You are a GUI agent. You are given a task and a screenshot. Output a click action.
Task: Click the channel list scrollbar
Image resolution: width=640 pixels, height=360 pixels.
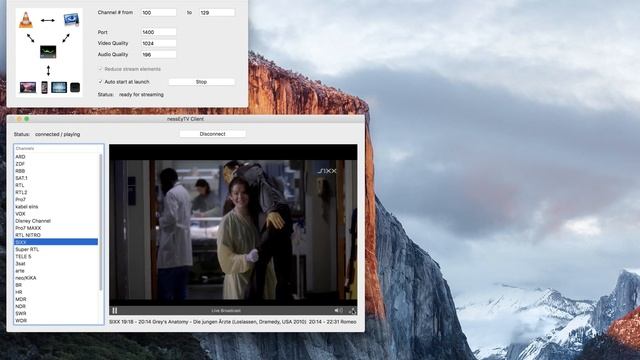tap(101, 222)
